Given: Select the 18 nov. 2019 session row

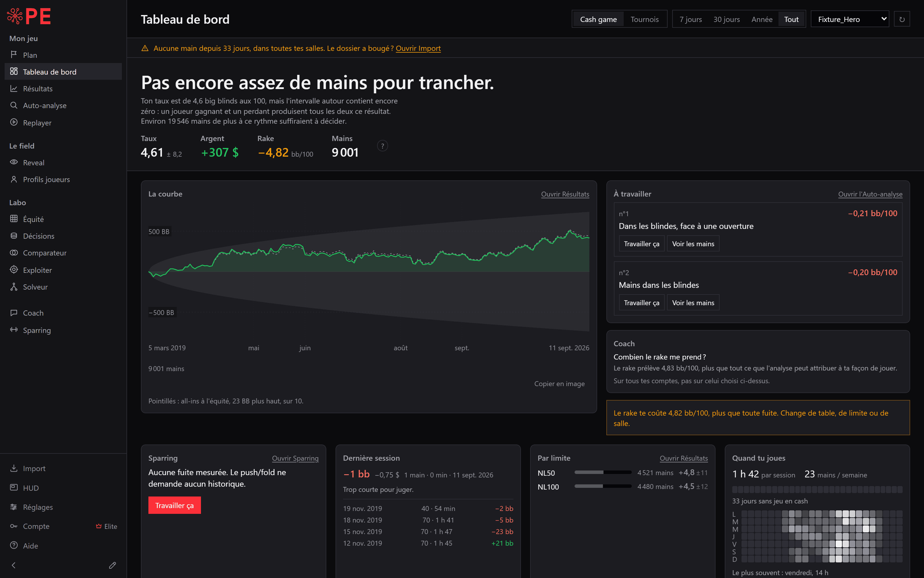Looking at the screenshot, I should [428, 520].
